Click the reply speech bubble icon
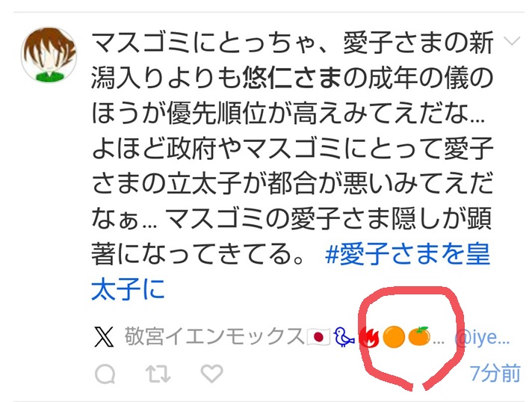 (x=105, y=374)
